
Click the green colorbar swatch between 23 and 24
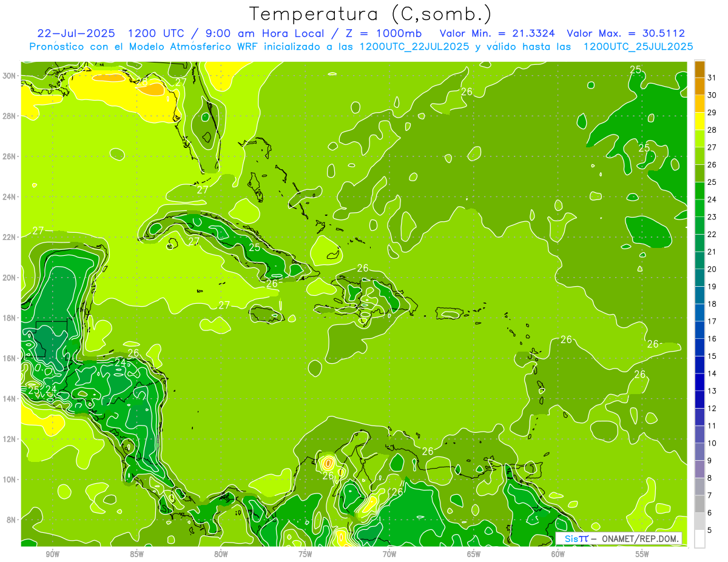pyautogui.click(x=699, y=208)
